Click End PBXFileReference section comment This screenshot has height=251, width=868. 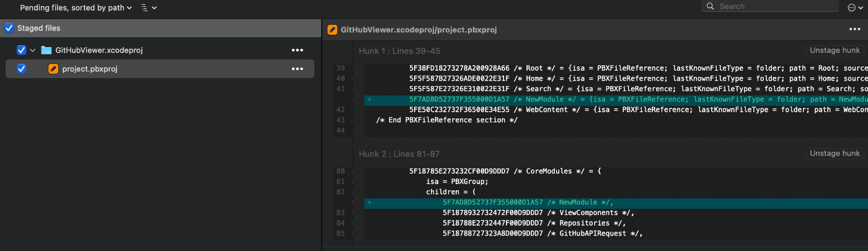click(x=446, y=120)
